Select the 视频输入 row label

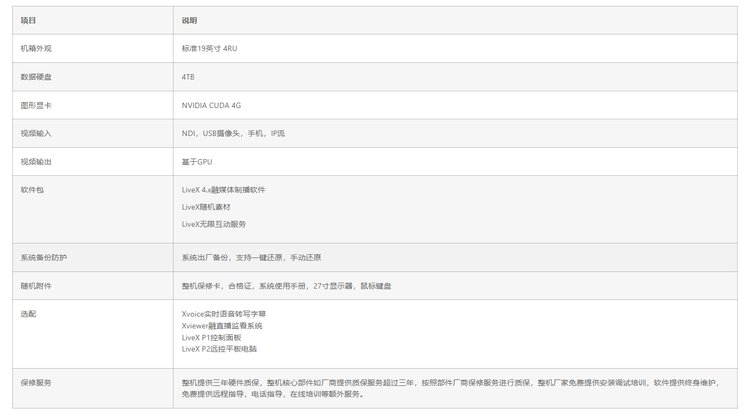click(37, 133)
